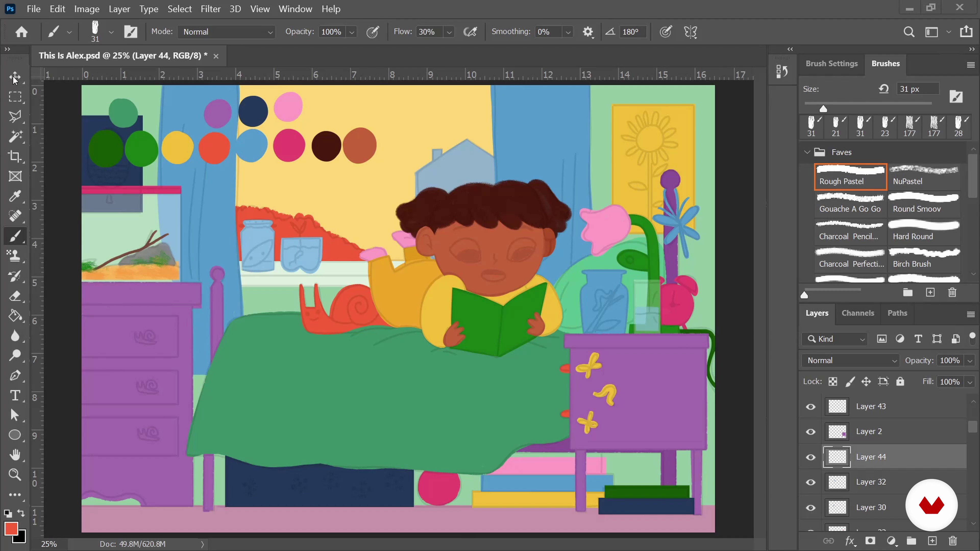Open the Filter menu

tap(210, 9)
